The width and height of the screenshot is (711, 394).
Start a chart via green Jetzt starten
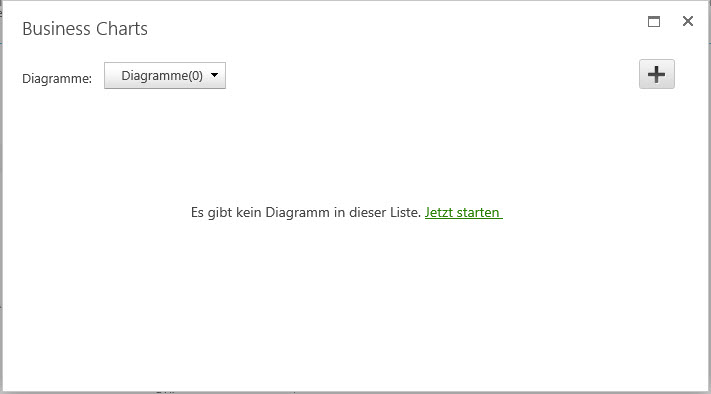463,212
